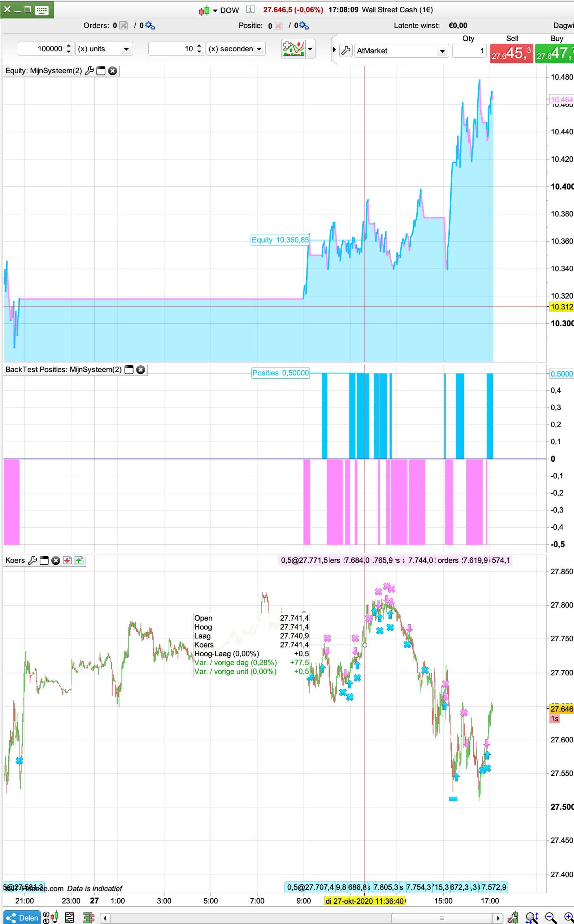The height and width of the screenshot is (924, 574).
Task: Click the scroll left arrow of the time scrollbar
Action: (x=105, y=918)
